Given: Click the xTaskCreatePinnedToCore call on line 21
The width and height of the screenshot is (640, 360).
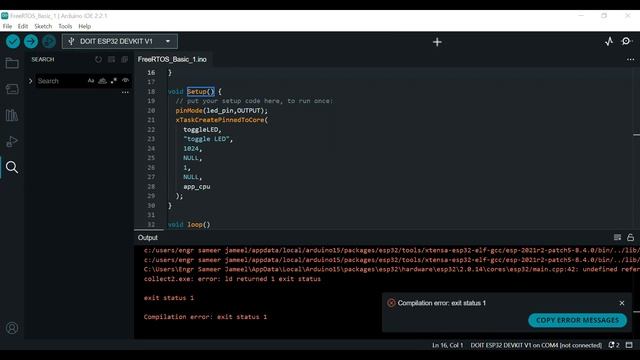Looking at the screenshot, I should pyautogui.click(x=222, y=120).
